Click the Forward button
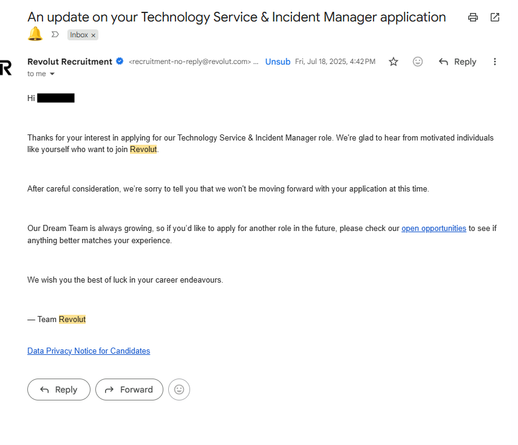This screenshot has width=518, height=445. coord(129,389)
